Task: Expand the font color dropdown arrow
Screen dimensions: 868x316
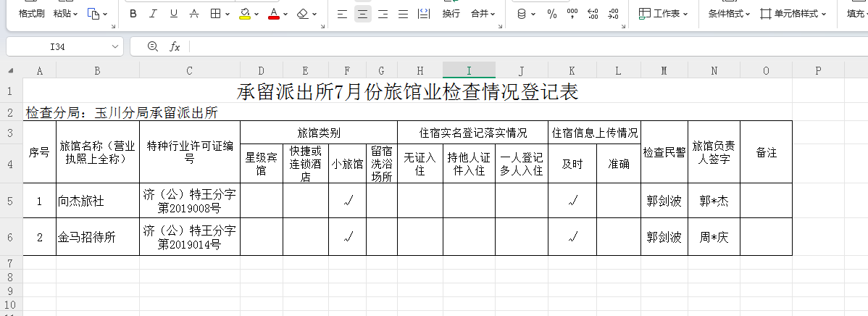Action: (x=285, y=14)
